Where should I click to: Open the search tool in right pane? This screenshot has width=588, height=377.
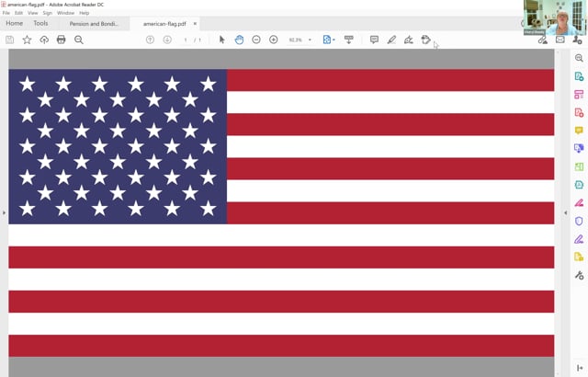click(579, 58)
